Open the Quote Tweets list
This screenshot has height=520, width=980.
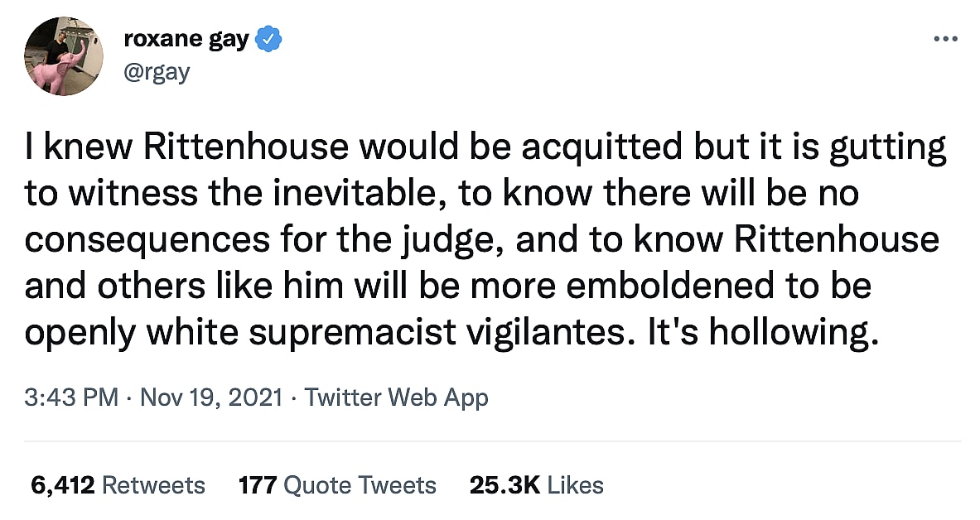[360, 484]
